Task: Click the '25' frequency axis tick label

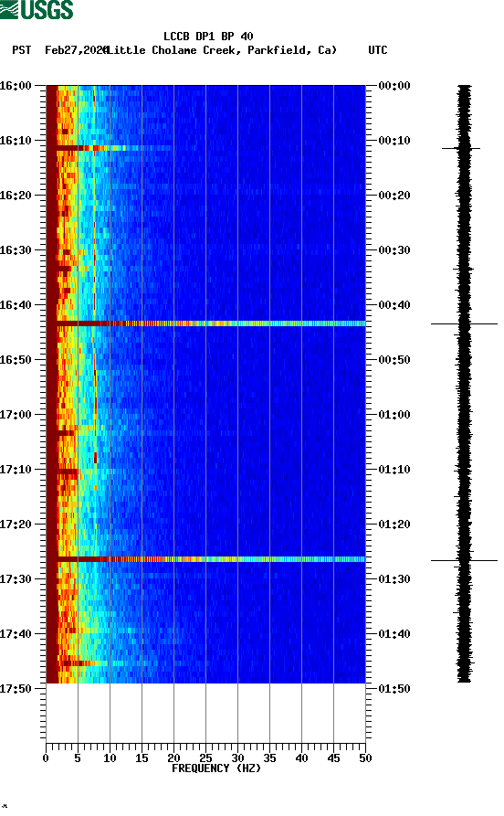Action: click(x=205, y=758)
